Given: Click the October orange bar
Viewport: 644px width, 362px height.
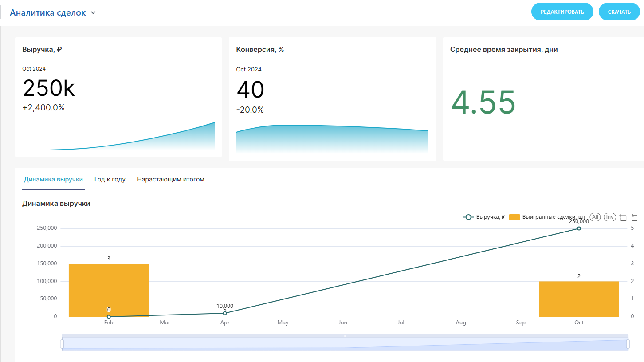Looking at the screenshot, I should point(579,299).
